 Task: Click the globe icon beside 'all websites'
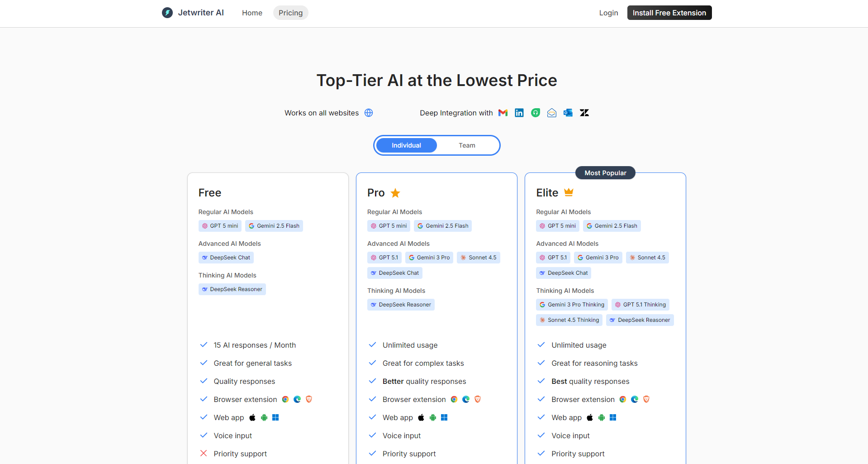click(369, 113)
